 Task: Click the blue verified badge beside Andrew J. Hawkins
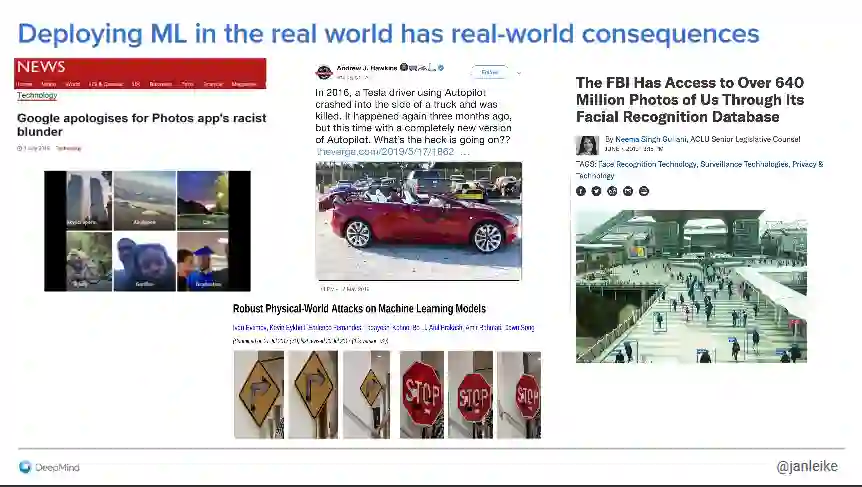coord(441,68)
